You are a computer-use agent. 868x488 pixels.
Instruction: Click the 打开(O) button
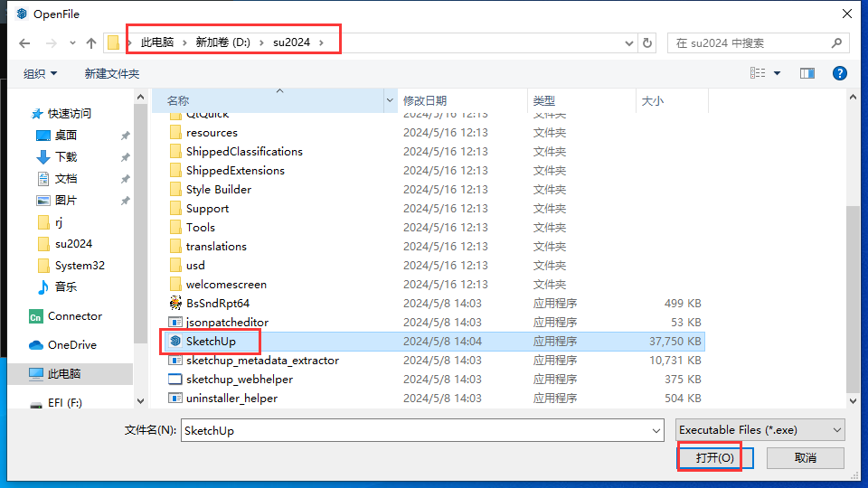point(714,458)
